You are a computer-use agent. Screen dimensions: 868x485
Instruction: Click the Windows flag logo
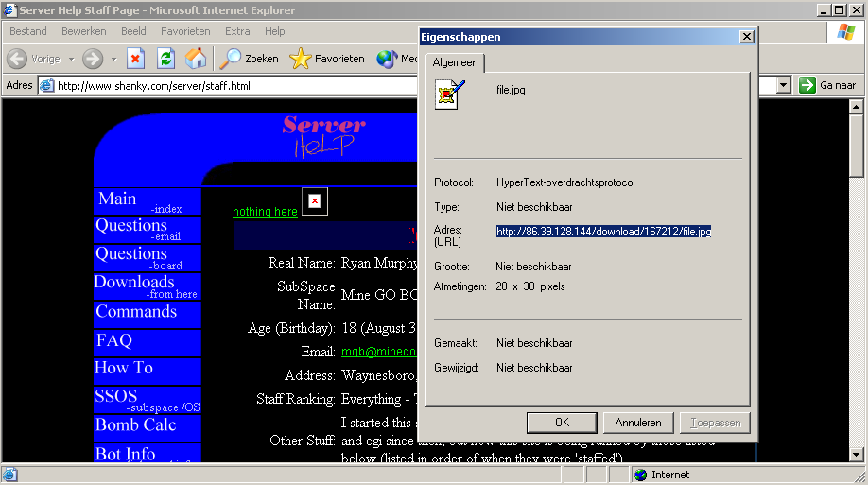pyautogui.click(x=846, y=33)
